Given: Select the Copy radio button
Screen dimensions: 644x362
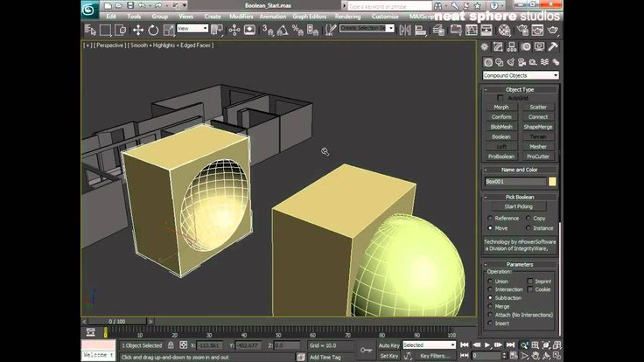Looking at the screenshot, I should click(528, 218).
